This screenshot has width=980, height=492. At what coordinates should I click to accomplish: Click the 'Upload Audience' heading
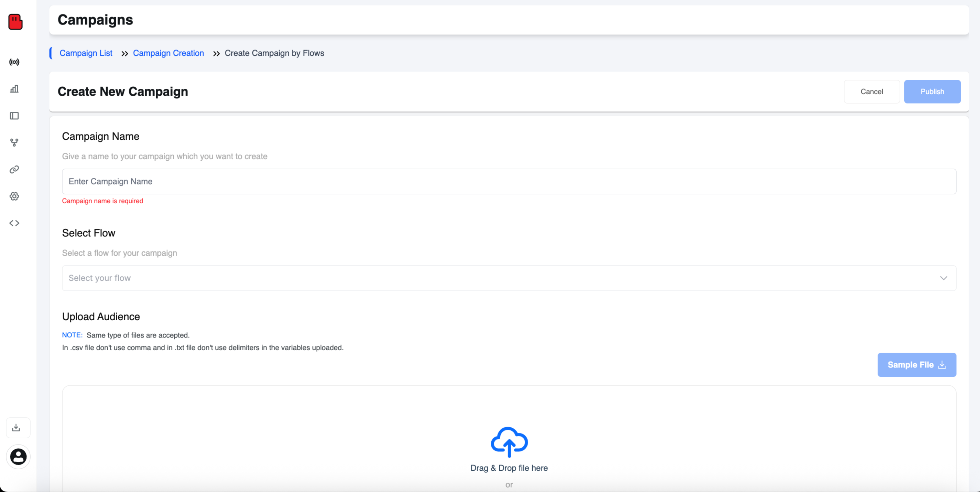[x=101, y=317]
